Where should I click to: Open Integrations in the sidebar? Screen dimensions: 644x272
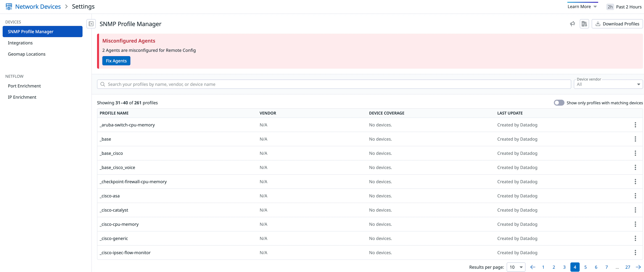click(20, 43)
